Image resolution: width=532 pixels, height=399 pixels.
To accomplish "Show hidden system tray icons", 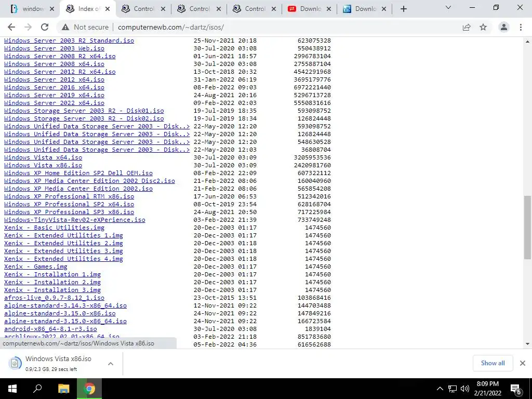I will pos(440,389).
